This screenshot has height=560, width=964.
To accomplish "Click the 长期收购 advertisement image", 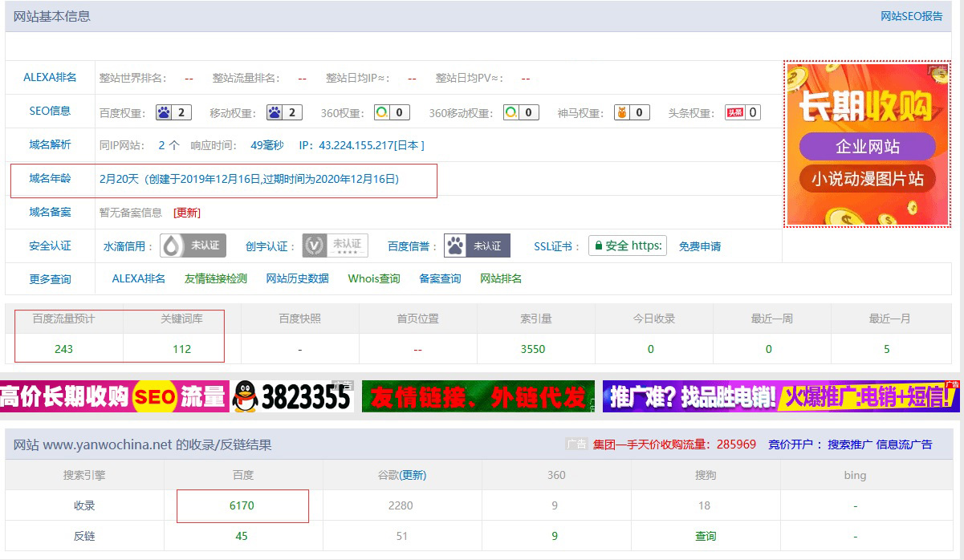I will [868, 144].
